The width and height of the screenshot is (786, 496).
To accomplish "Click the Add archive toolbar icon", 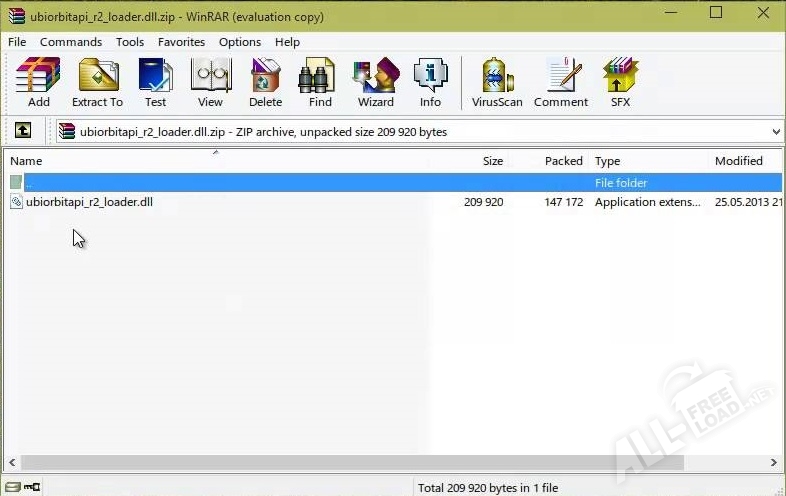I will (38, 82).
